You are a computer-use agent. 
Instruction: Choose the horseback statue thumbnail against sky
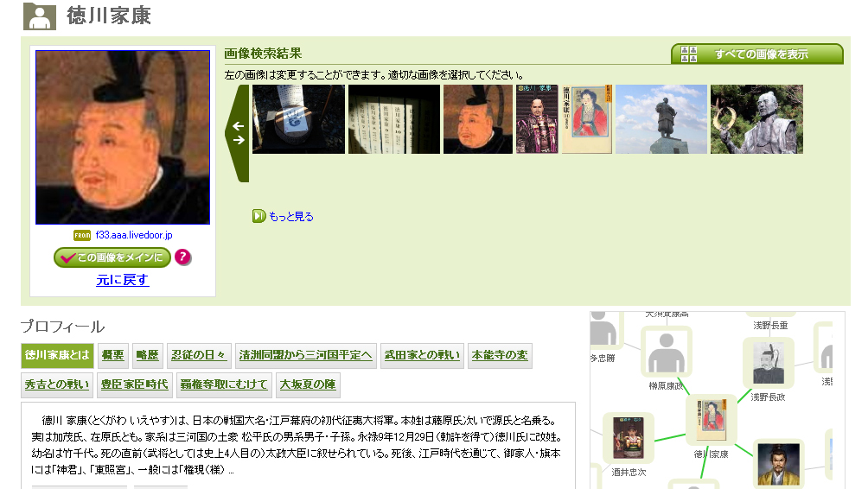(661, 119)
